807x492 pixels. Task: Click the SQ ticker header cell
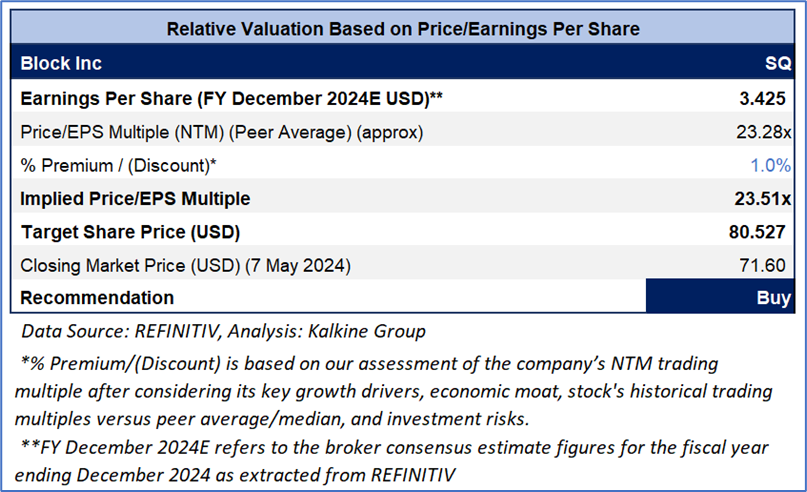coord(777,63)
